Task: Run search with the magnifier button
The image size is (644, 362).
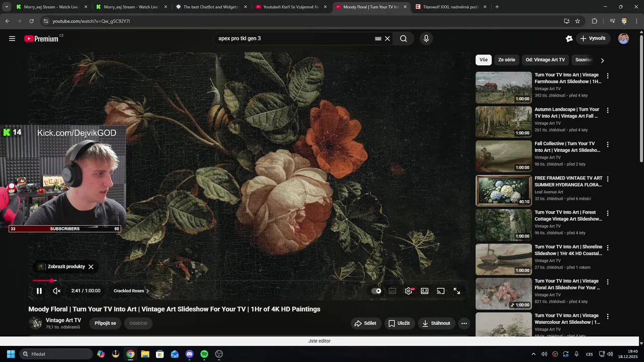Action: (404, 39)
